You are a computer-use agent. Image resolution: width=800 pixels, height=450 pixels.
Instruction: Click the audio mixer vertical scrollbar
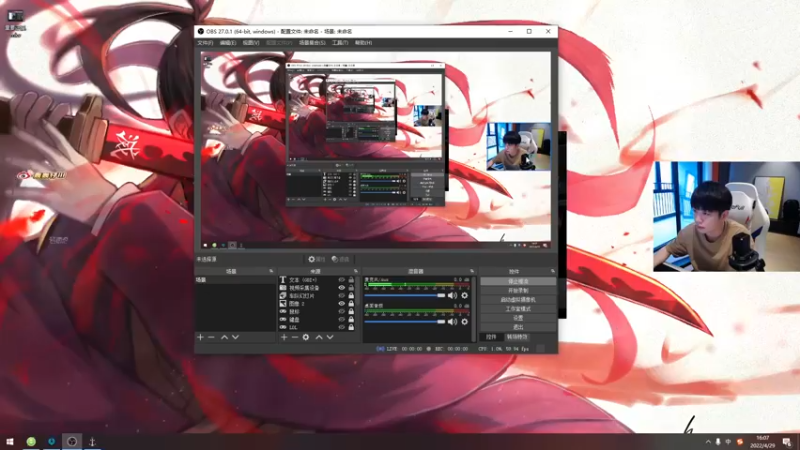(475, 309)
